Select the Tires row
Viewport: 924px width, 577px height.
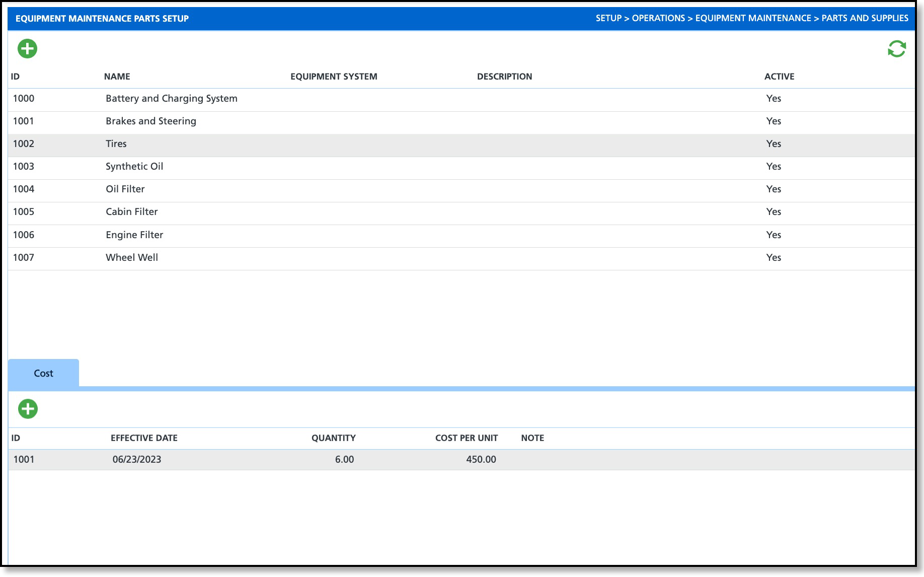tap(461, 144)
